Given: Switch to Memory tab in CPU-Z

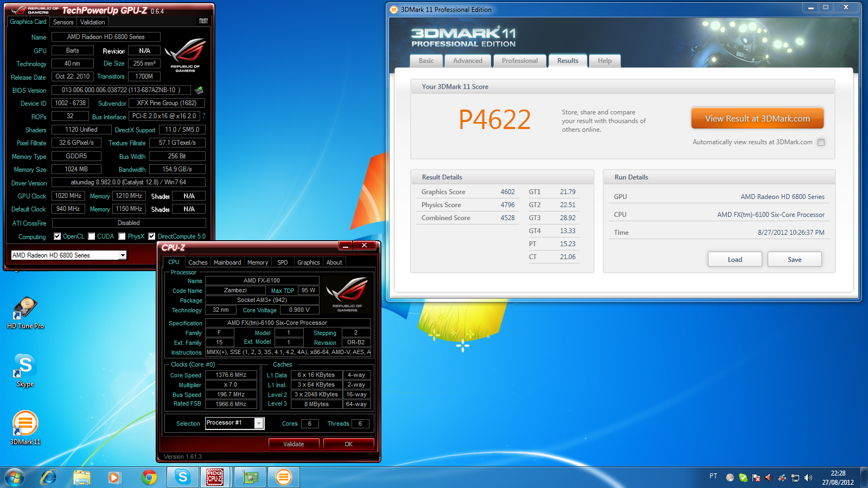Looking at the screenshot, I should pyautogui.click(x=258, y=262).
